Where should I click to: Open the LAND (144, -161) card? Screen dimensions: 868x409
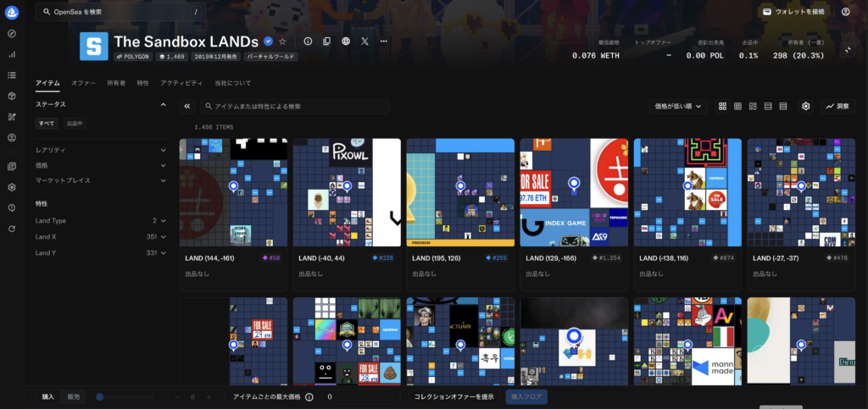point(233,214)
